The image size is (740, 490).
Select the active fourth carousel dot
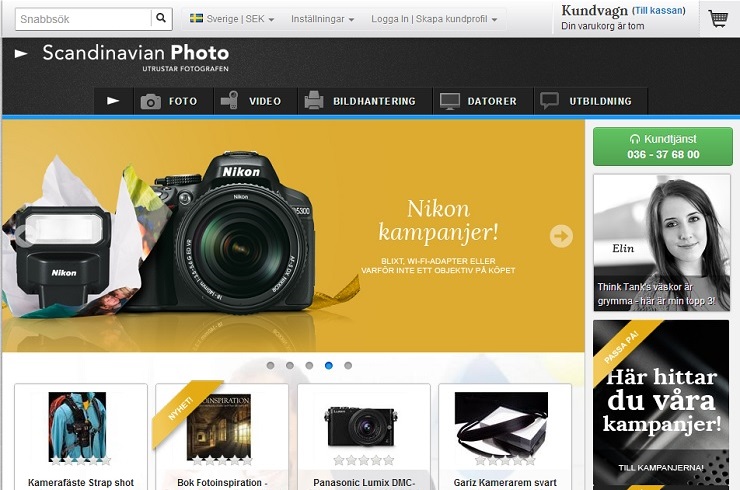coord(329,365)
